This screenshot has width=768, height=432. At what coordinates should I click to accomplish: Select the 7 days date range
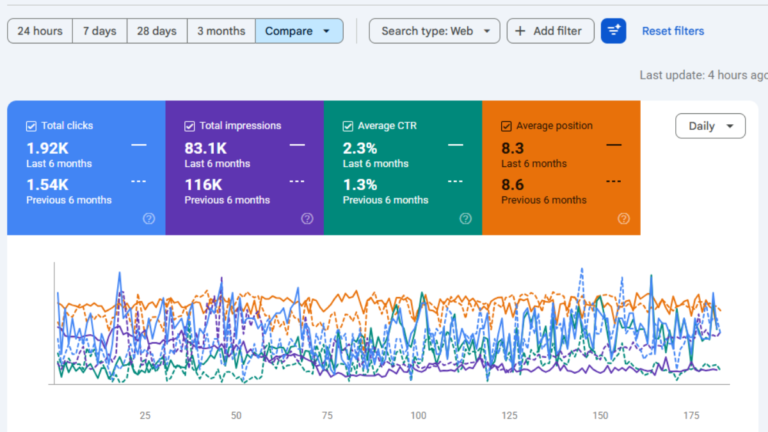coord(100,31)
